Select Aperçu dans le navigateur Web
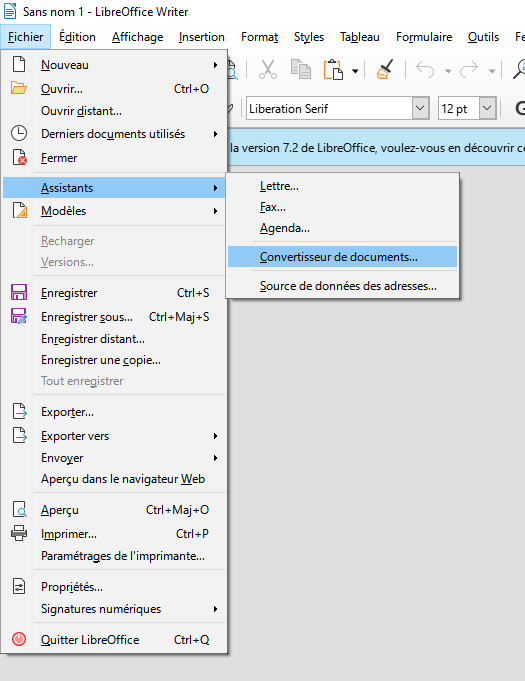The image size is (525, 681). (114, 479)
